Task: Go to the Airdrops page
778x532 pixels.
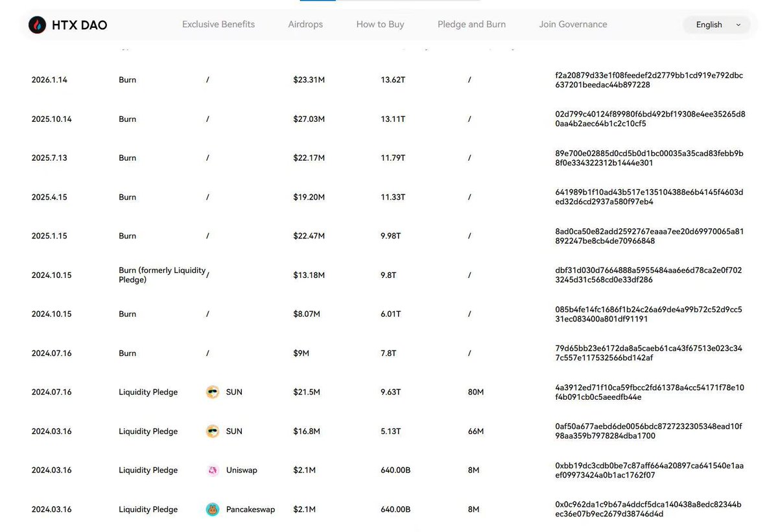Action: pos(305,24)
